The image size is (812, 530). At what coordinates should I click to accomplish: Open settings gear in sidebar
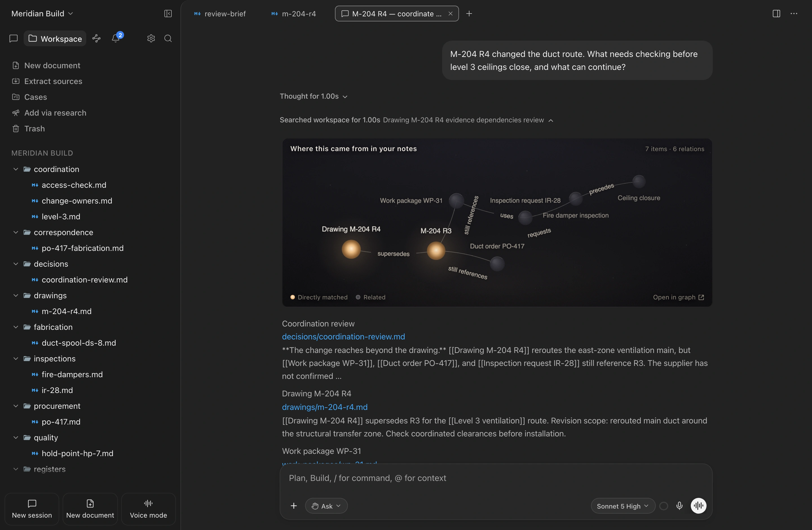(151, 39)
